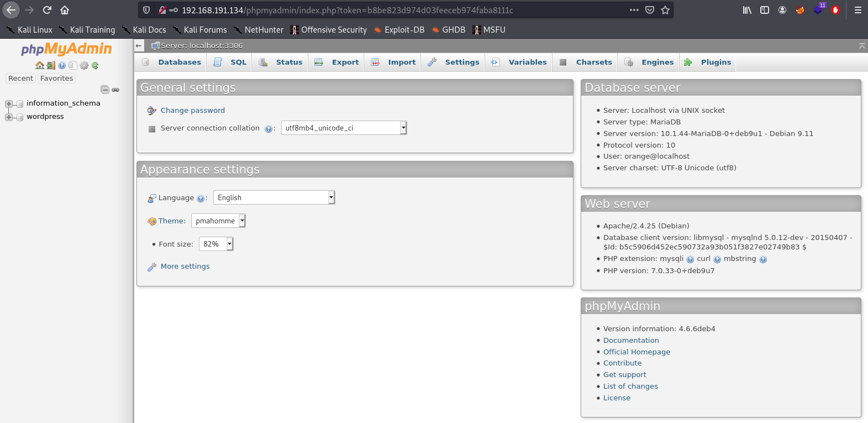Click the Recent button in sidebar
Image resolution: width=868 pixels, height=423 pixels.
20,79
